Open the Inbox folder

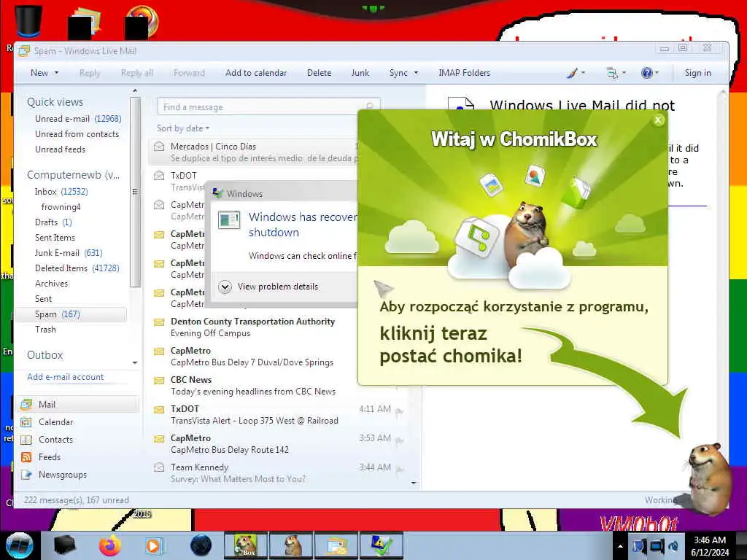(x=61, y=192)
